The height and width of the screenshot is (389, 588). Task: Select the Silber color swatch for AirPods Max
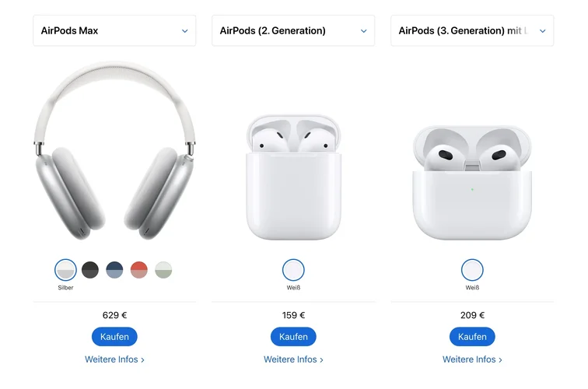coord(66,270)
